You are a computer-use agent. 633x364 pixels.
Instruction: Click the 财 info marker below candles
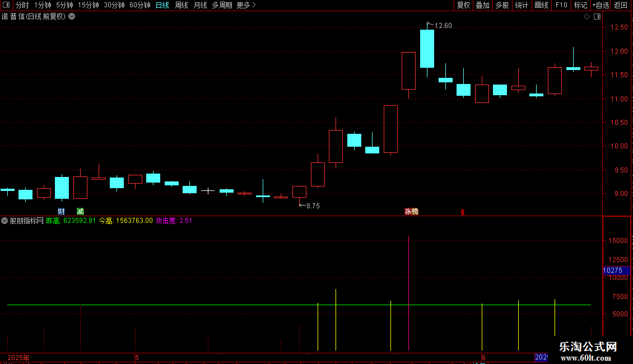62,212
